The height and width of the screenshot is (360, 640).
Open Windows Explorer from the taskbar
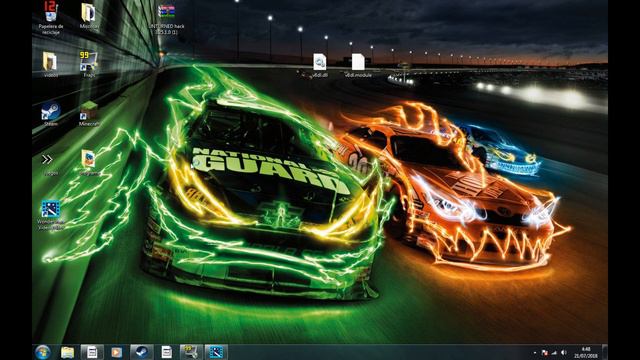[67, 352]
